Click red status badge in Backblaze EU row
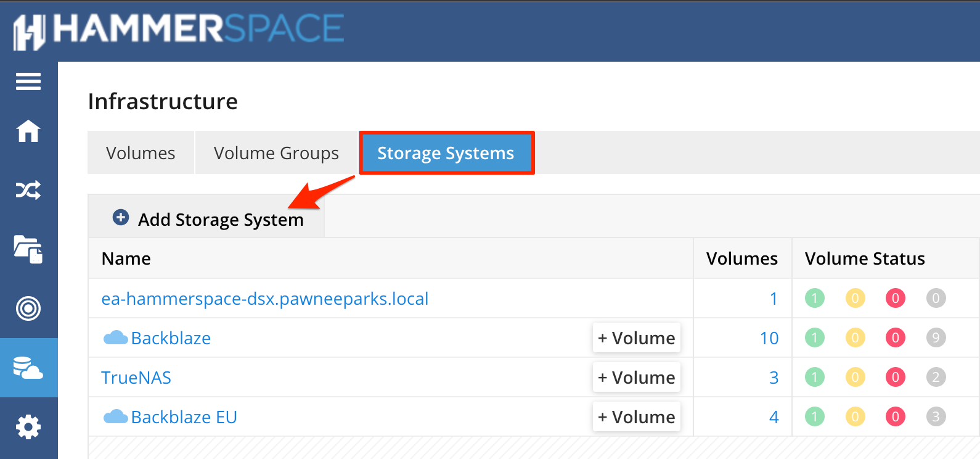 pyautogui.click(x=896, y=416)
